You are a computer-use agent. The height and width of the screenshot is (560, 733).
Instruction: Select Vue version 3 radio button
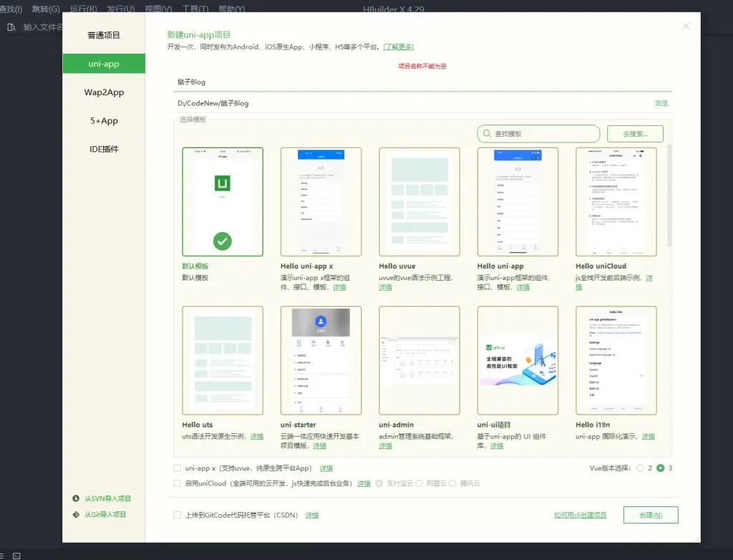pos(660,468)
